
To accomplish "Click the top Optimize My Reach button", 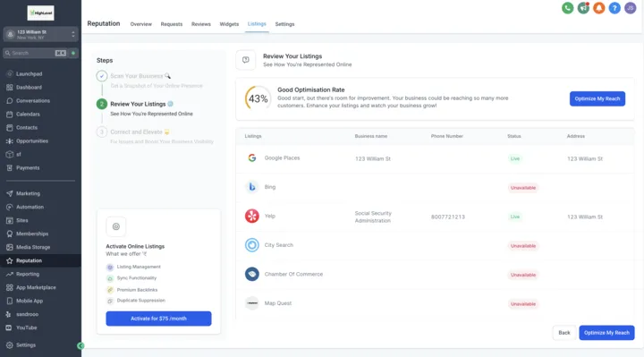I will pyautogui.click(x=597, y=98).
